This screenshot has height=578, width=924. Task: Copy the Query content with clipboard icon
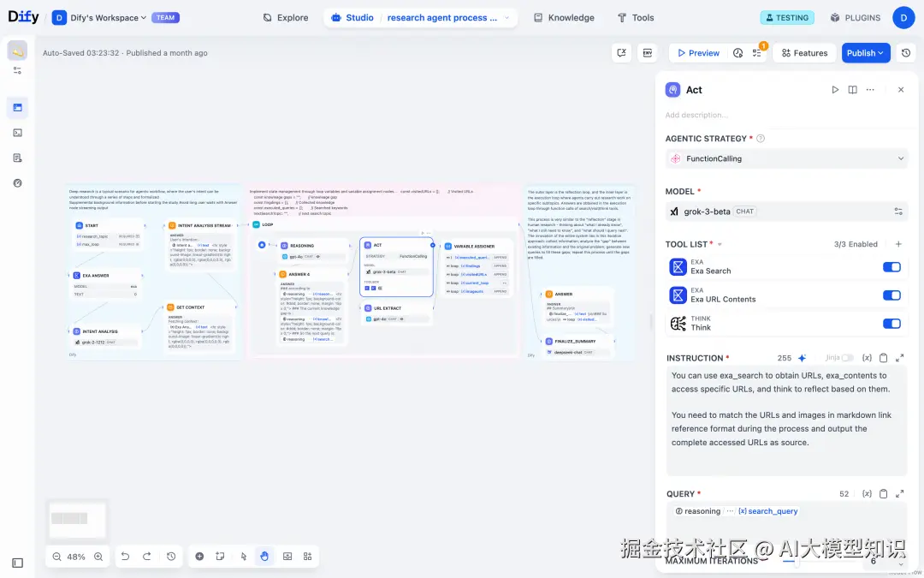[x=883, y=494]
